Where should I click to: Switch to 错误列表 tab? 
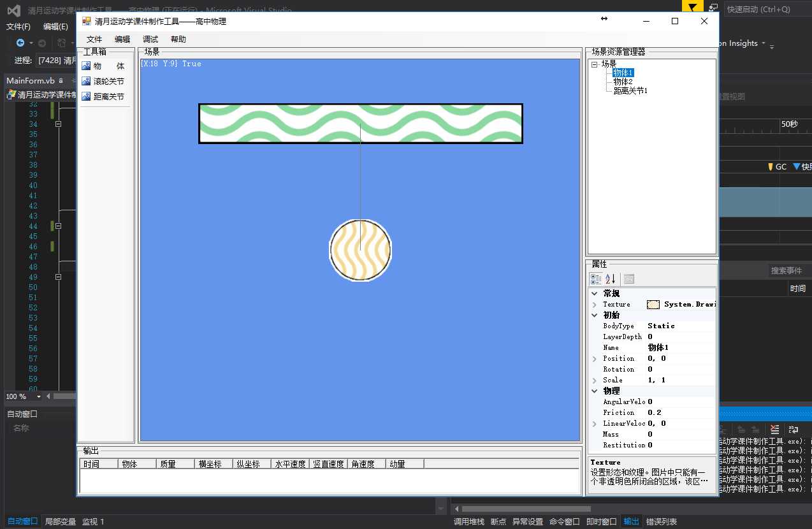pyautogui.click(x=662, y=521)
